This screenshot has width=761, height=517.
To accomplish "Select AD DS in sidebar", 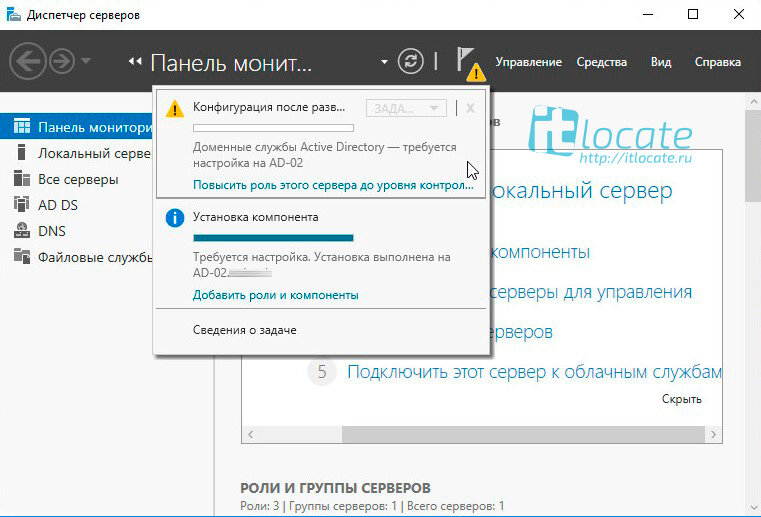I will coord(76,205).
